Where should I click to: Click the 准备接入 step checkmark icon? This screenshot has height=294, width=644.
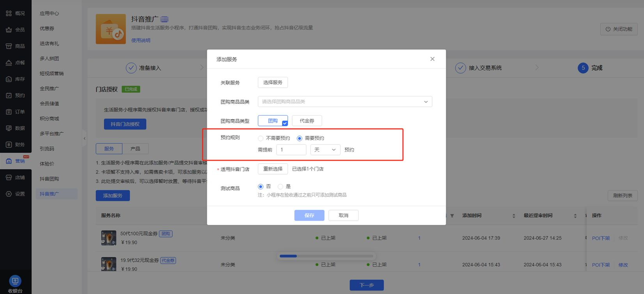point(131,68)
